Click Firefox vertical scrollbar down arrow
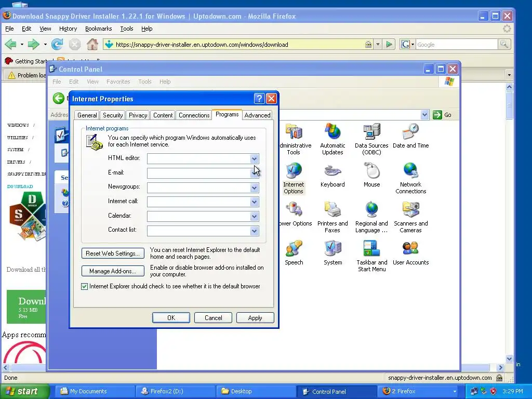 pyautogui.click(x=509, y=358)
